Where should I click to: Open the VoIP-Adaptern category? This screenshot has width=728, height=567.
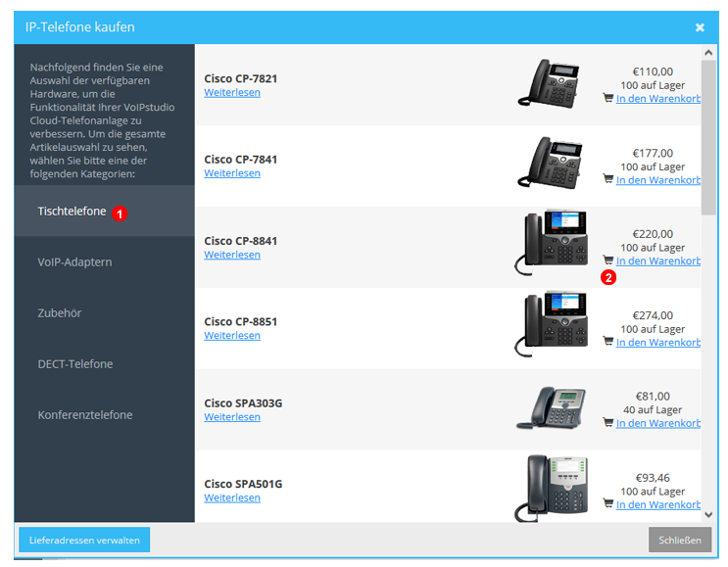point(74,262)
